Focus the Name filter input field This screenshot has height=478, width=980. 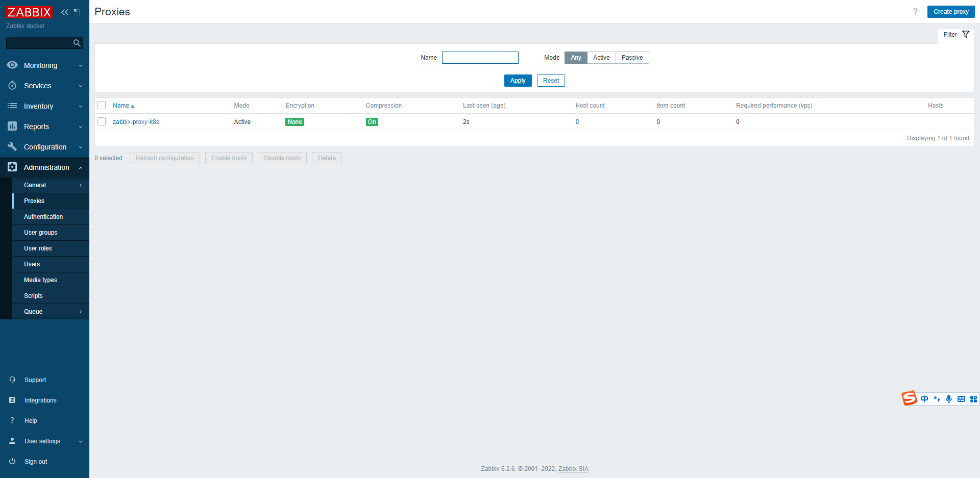[480, 58]
